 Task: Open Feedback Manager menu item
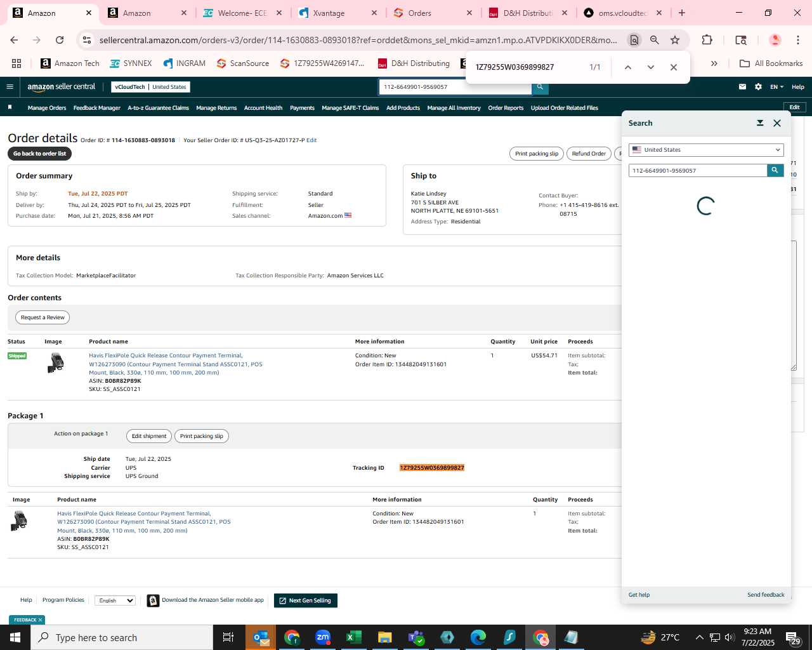point(96,108)
